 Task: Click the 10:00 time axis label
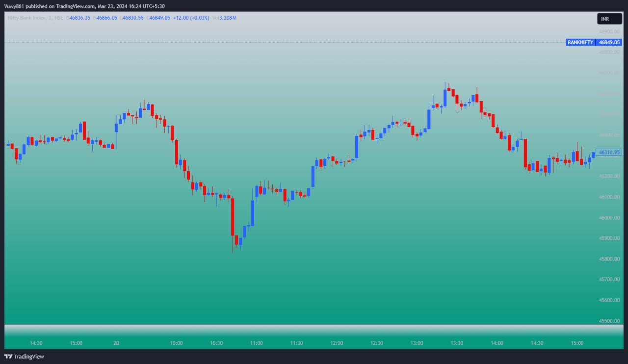tap(176, 343)
